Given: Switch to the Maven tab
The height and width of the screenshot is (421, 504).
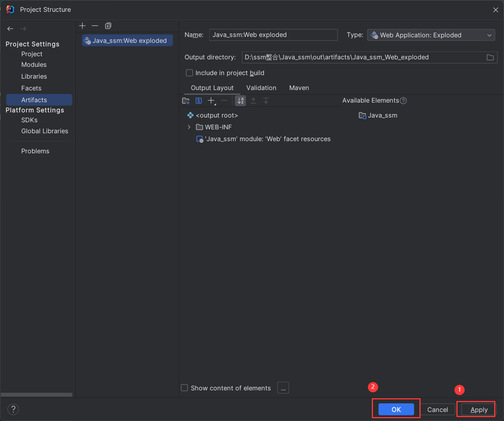Looking at the screenshot, I should tap(299, 88).
